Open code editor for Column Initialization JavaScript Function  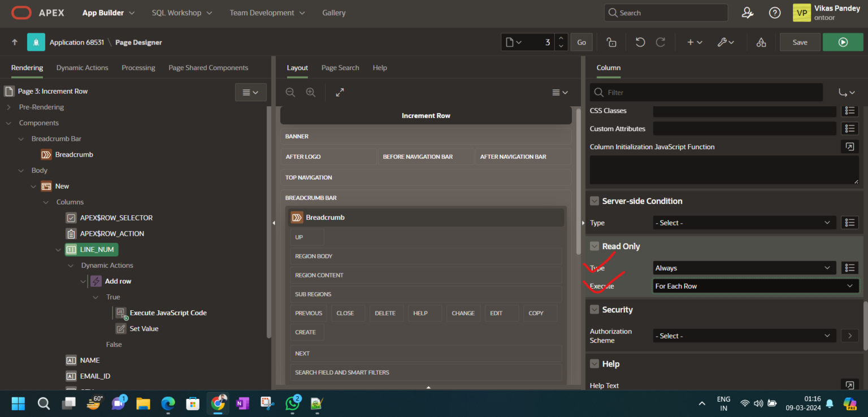(x=849, y=147)
